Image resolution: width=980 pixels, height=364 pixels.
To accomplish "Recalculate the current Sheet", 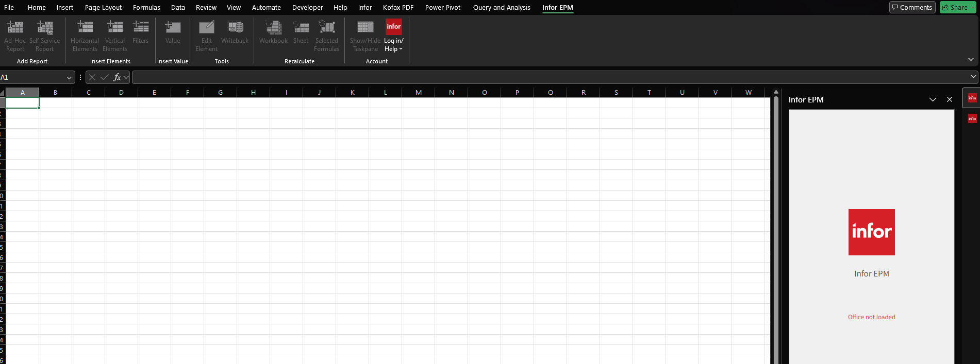I will pos(301,32).
